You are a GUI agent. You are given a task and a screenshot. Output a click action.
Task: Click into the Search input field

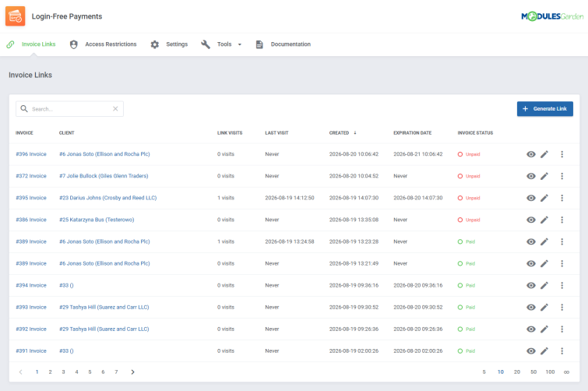click(x=71, y=109)
